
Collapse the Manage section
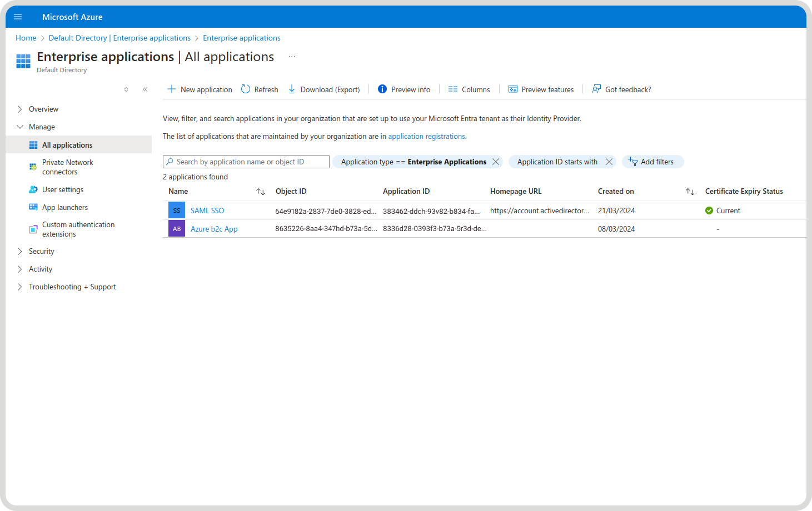[x=20, y=127]
